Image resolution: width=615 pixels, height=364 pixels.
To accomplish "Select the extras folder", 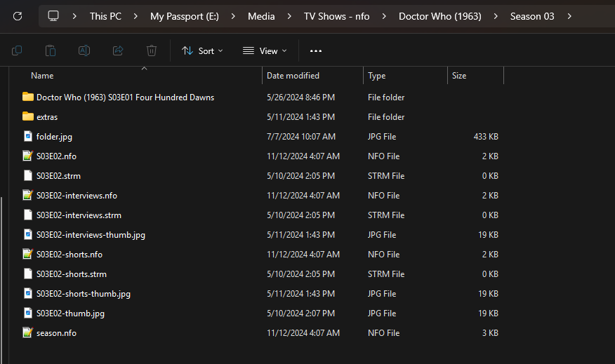I will click(47, 117).
